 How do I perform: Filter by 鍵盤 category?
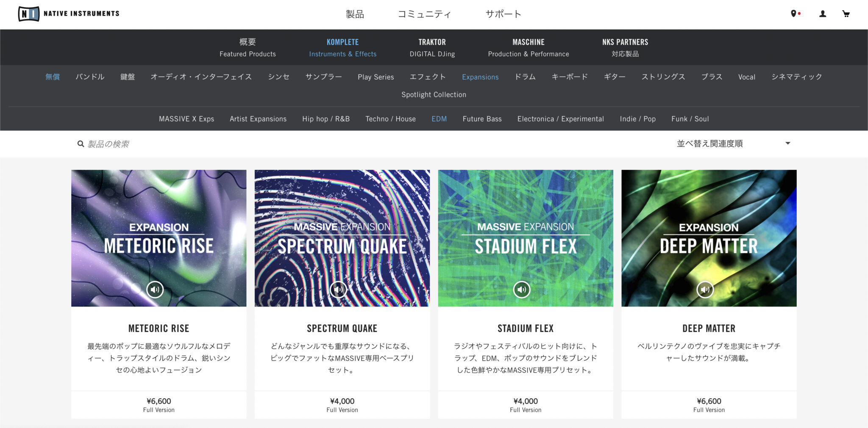128,77
